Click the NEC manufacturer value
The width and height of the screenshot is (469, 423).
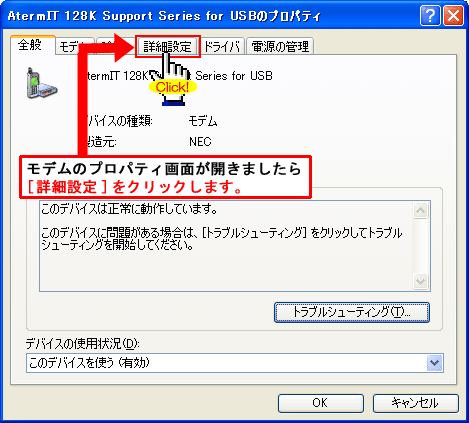pos(200,142)
